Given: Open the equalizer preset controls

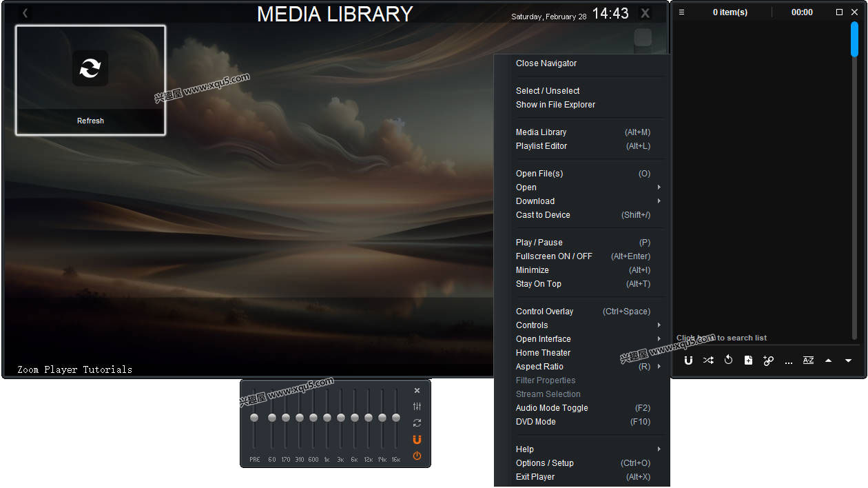Looking at the screenshot, I should [x=417, y=406].
